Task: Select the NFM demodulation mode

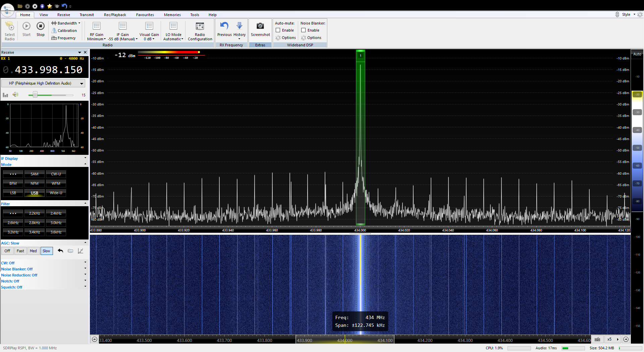Action: tap(35, 183)
